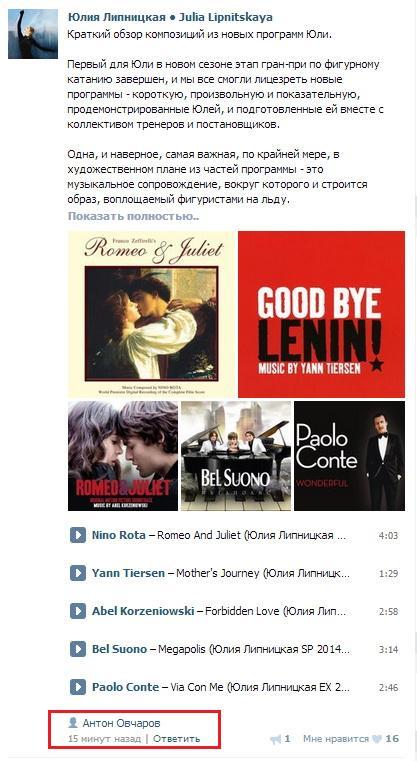
Task: Play Paolo Conte Via Con Me track
Action: (x=78, y=687)
